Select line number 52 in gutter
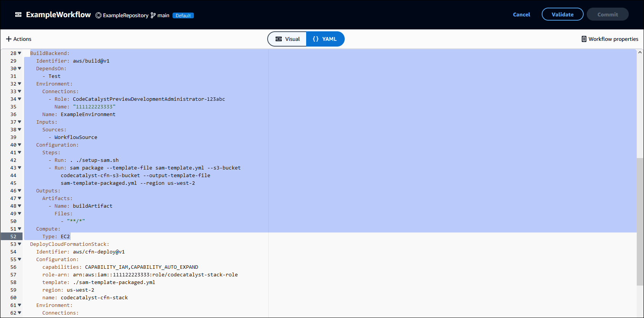This screenshot has height=318, width=644. point(13,237)
